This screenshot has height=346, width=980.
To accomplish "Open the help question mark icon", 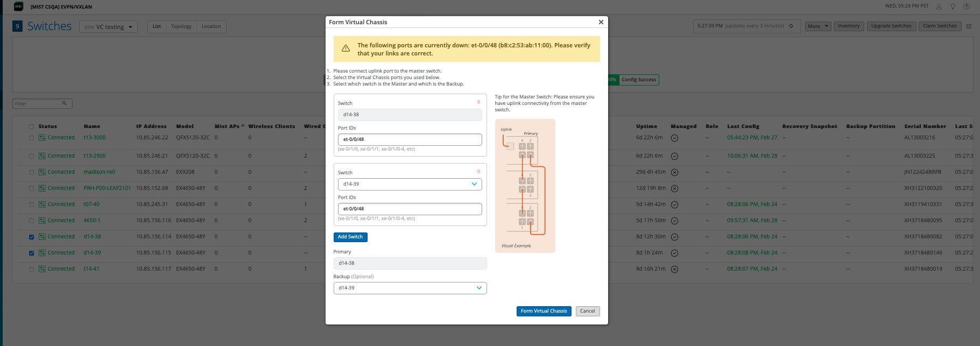I will pos(967,6).
